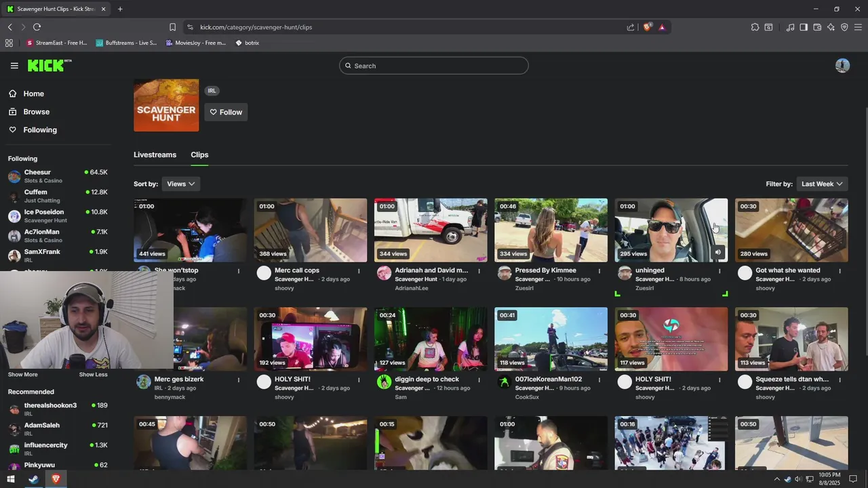868x488 pixels.
Task: Open more options for Pressed By Kimmee clip
Action: [599, 271]
